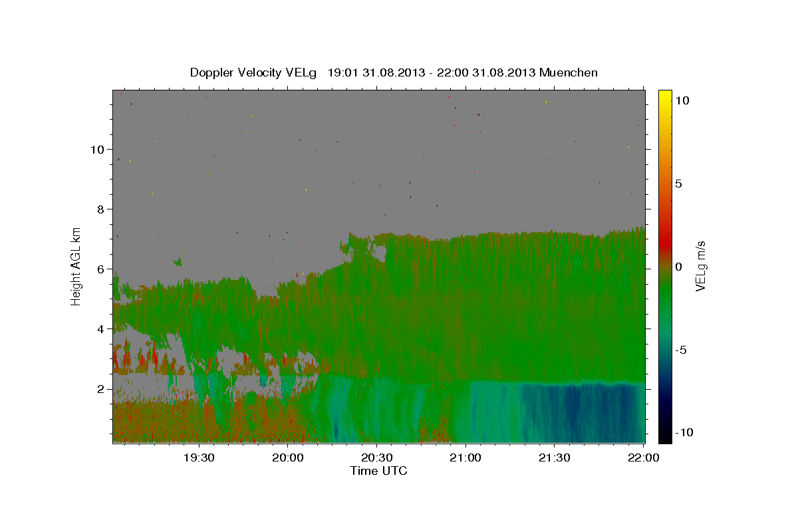Click the 19:30 time tick label

pyautogui.click(x=198, y=458)
